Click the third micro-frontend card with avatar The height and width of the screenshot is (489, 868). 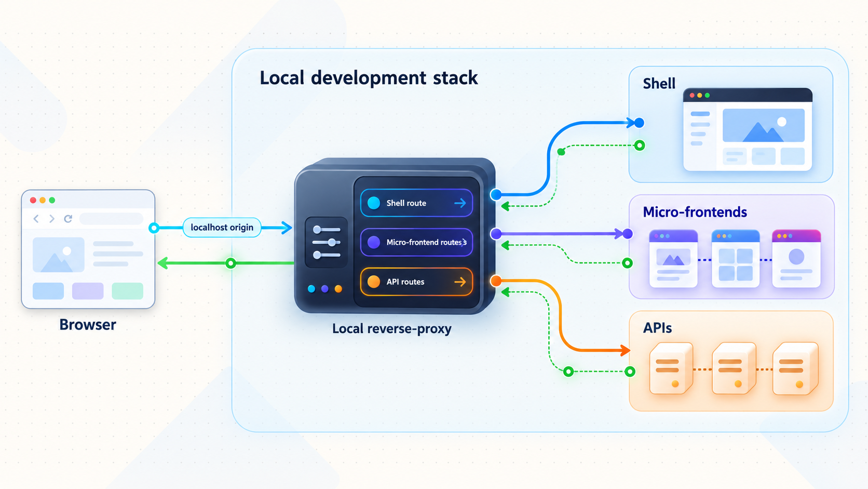coord(796,258)
